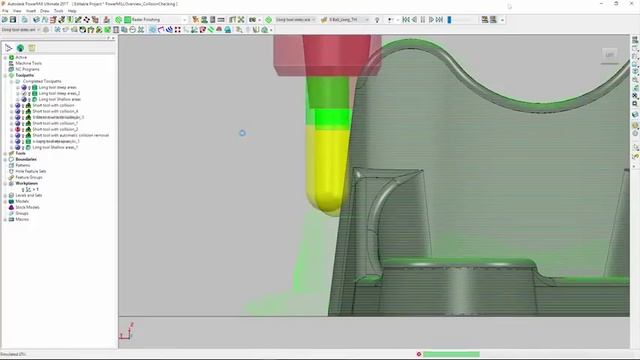
Task: Select the Feature Groups item
Action: (29, 178)
